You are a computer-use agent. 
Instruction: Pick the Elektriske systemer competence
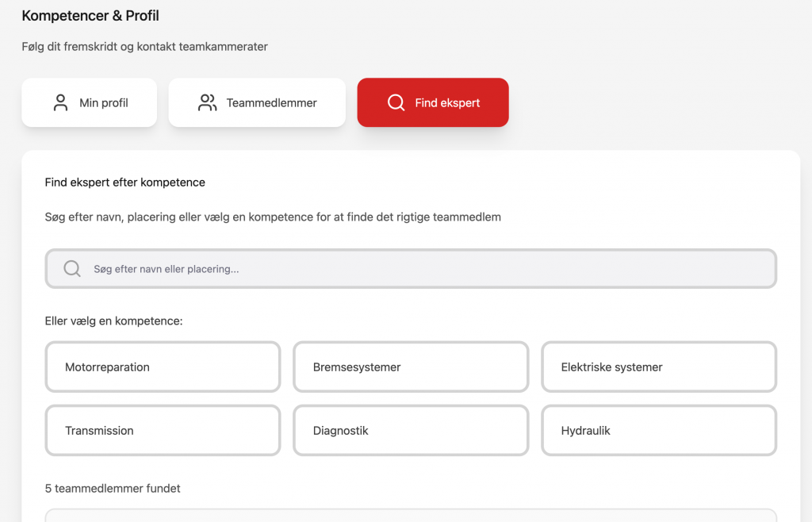659,367
